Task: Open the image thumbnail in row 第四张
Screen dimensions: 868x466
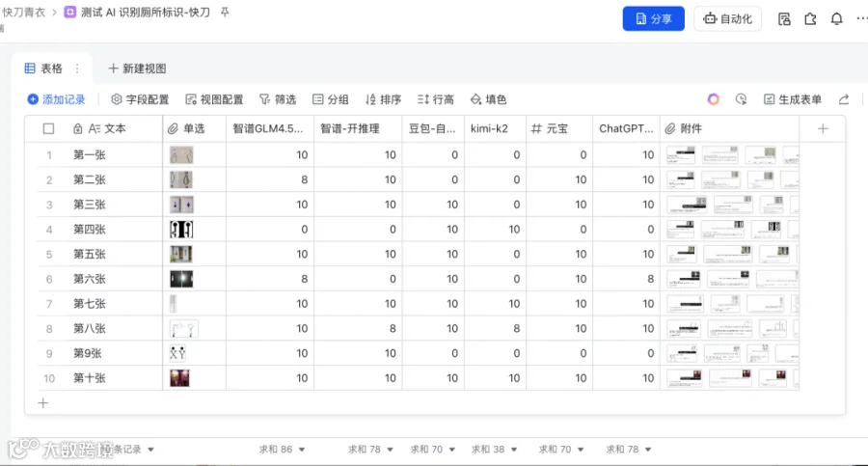Action: (181, 230)
